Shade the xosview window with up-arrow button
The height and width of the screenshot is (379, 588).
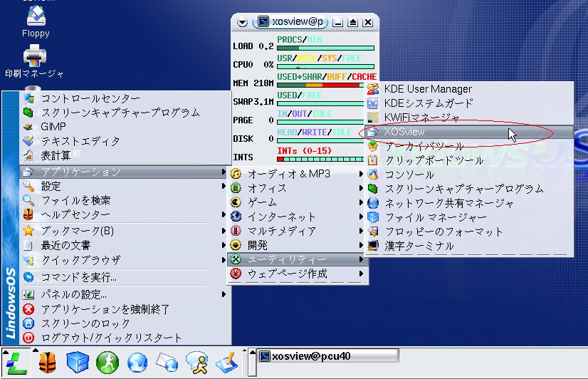352,22
